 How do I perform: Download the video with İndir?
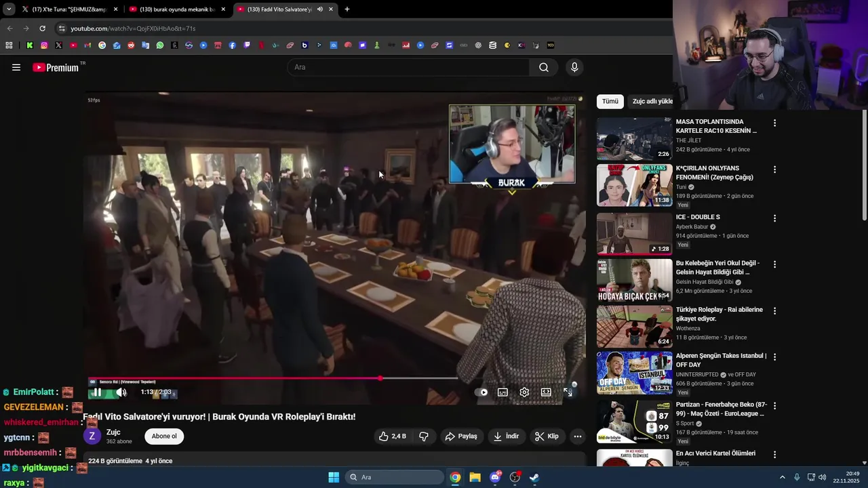506,436
